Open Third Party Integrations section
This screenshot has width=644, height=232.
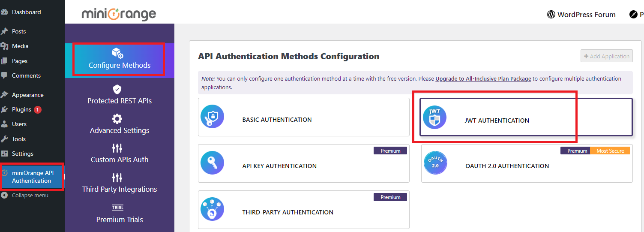[120, 189]
